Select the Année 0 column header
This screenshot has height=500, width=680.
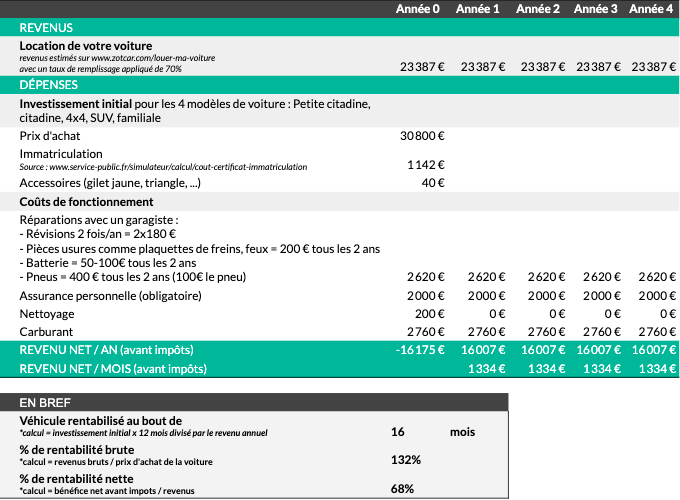417,9
